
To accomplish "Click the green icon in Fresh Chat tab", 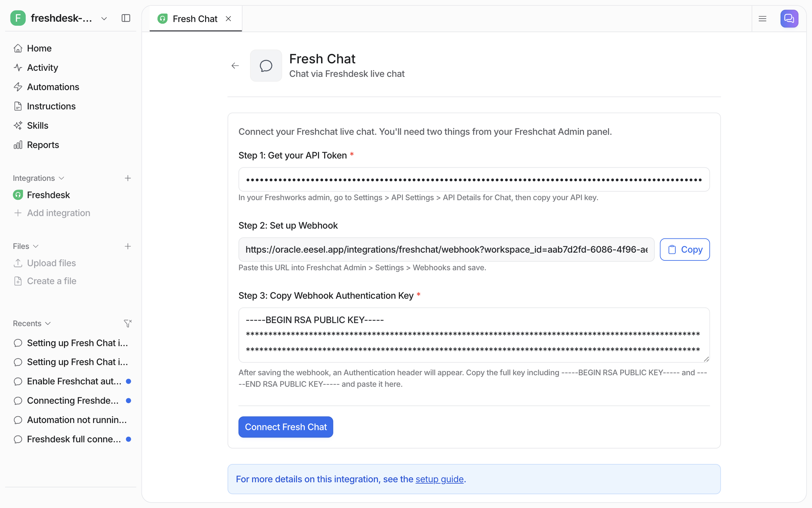I will click(x=163, y=19).
